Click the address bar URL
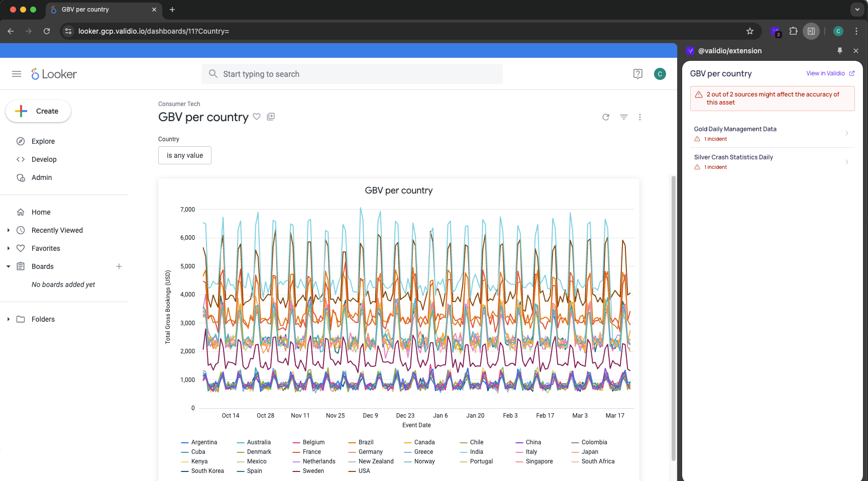 154,31
